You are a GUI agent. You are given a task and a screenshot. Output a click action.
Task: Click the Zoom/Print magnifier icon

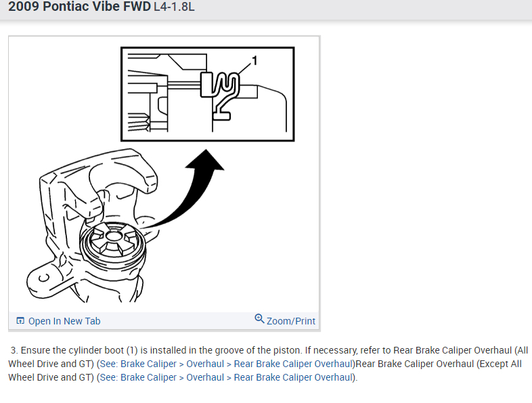259,319
